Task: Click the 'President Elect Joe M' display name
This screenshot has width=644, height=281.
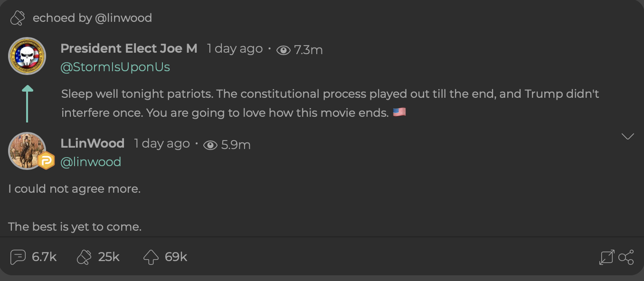Action: [129, 48]
